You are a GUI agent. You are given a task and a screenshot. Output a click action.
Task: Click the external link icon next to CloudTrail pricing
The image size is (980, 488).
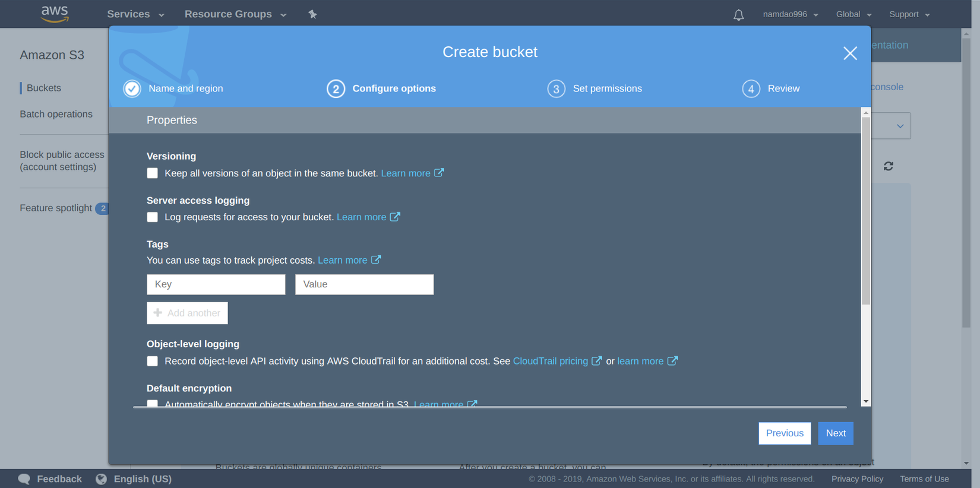[597, 361]
